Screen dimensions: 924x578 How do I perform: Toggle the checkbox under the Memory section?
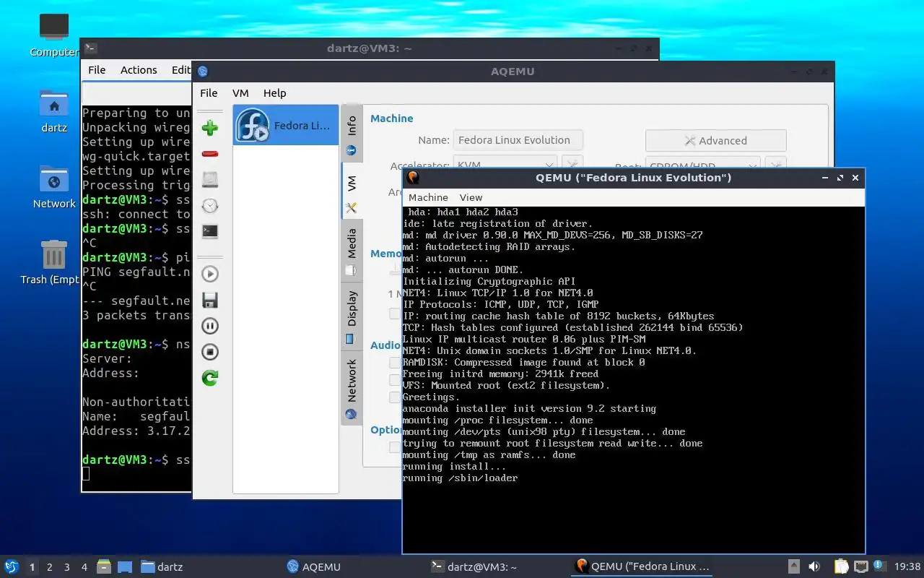click(395, 314)
